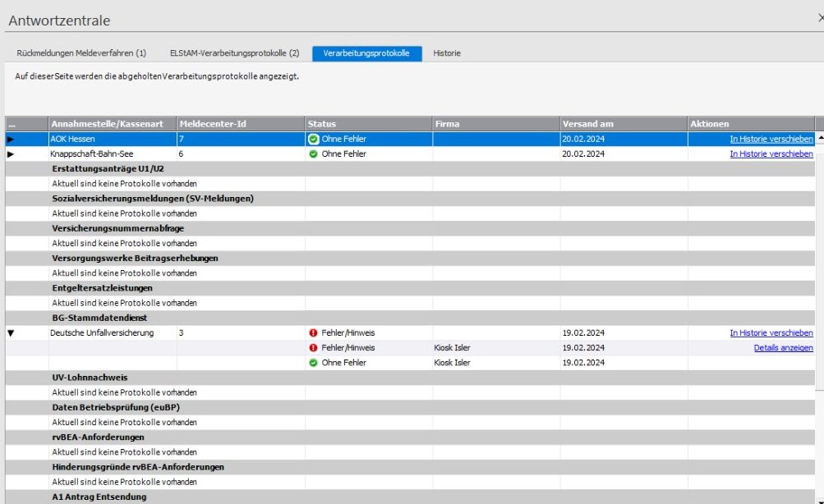Click red error icon in Deutsche Unfallversicherung row
The height and width of the screenshot is (504, 824).
coord(313,332)
